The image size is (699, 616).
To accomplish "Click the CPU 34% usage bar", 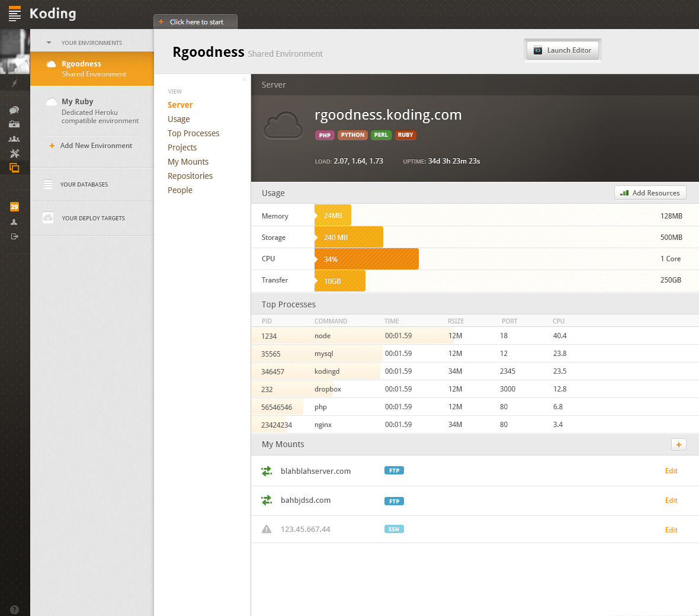I will (366, 259).
